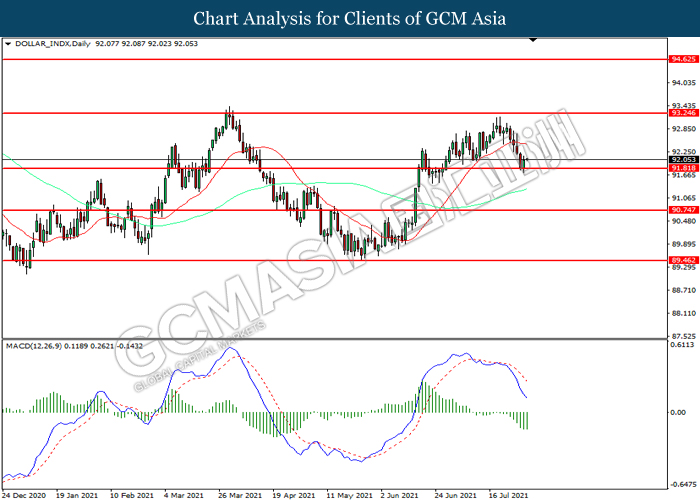Click the MACD(12,26,9) indicator label

pyautogui.click(x=36, y=346)
